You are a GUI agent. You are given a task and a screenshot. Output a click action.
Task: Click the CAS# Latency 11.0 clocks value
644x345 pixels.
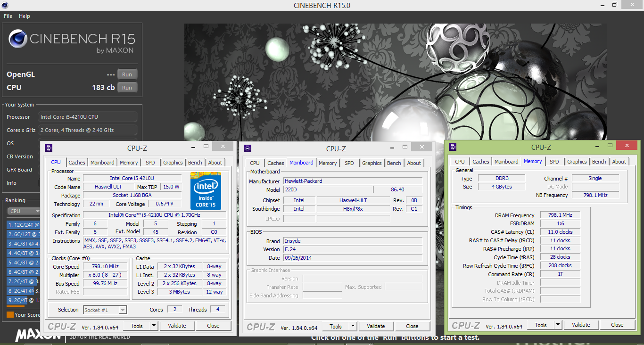click(x=560, y=232)
